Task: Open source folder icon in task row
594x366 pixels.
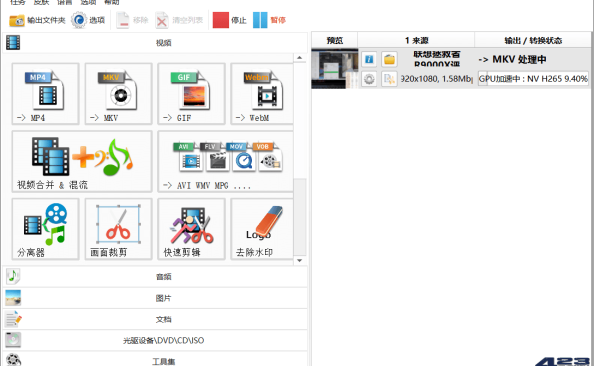Action: click(389, 59)
